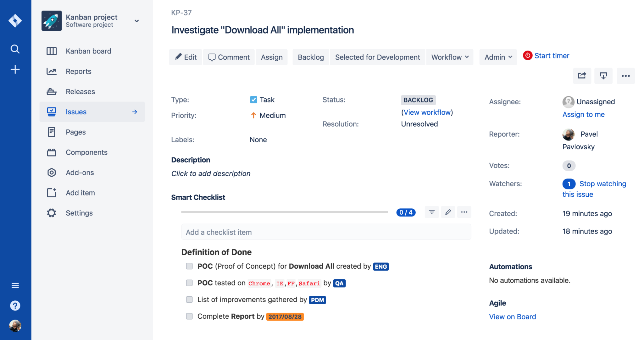Open the Reports section
644x340 pixels.
(78, 71)
